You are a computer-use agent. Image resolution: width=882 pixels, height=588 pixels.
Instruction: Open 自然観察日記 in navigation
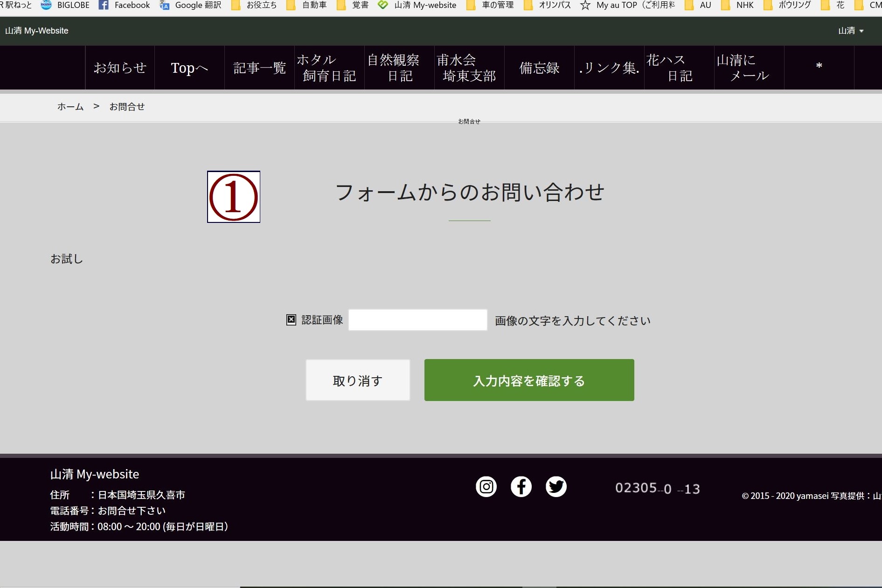click(x=399, y=68)
